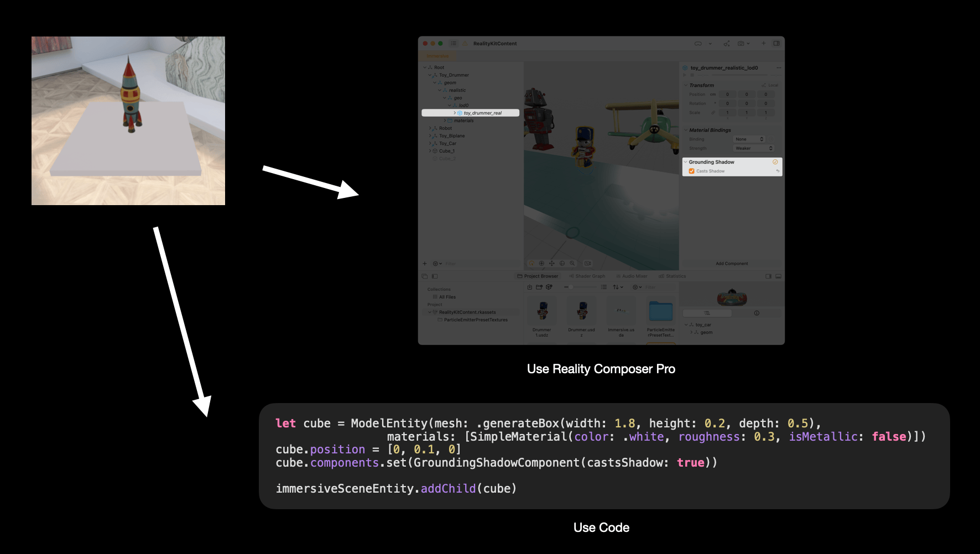
Task: Click the viewport camera icon
Action: 588,264
